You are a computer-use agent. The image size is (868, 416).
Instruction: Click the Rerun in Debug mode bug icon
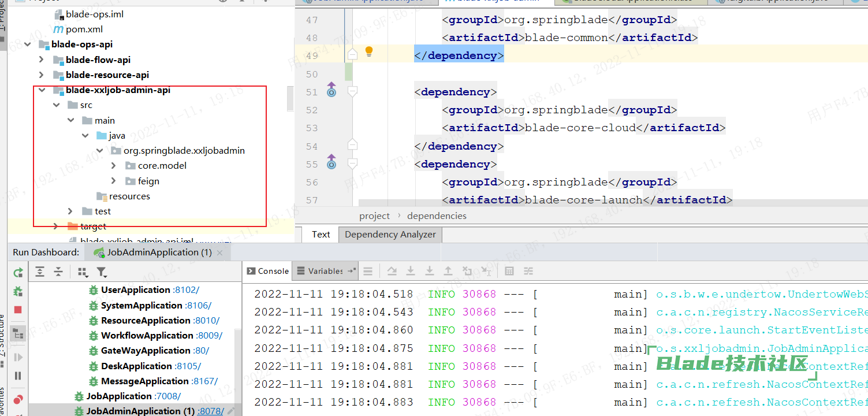coord(18,291)
